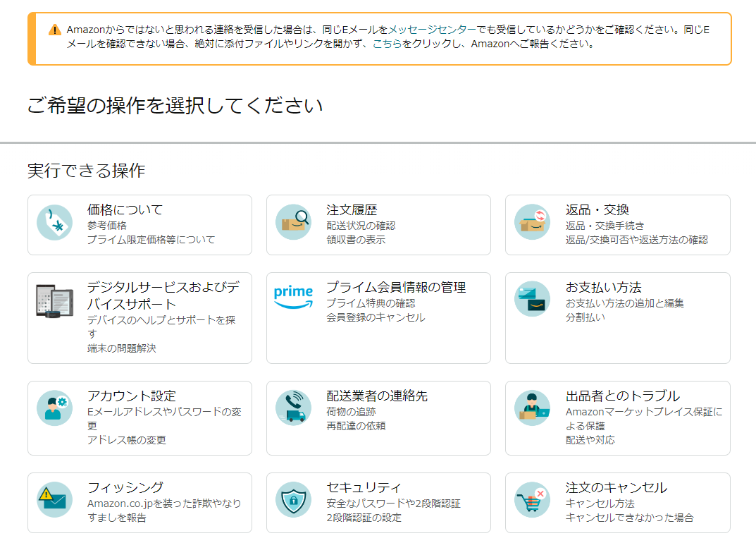Image resolution: width=756 pixels, height=543 pixels.
Task: Click the 端末の問題解決 text
Action: click(121, 348)
